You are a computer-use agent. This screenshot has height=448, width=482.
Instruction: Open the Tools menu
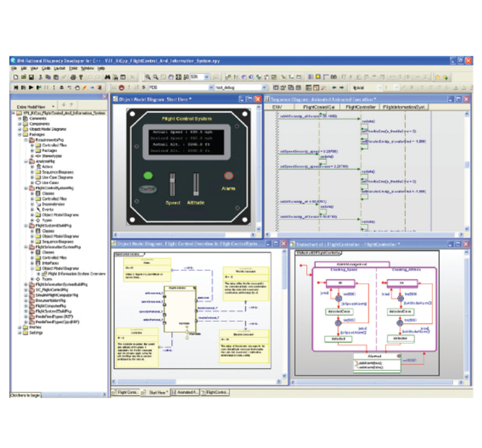[x=73, y=69]
